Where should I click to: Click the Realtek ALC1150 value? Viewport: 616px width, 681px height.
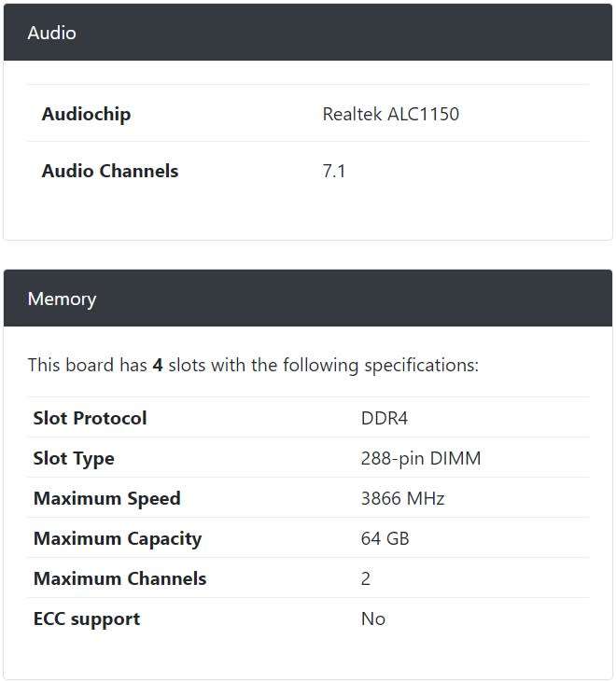390,114
